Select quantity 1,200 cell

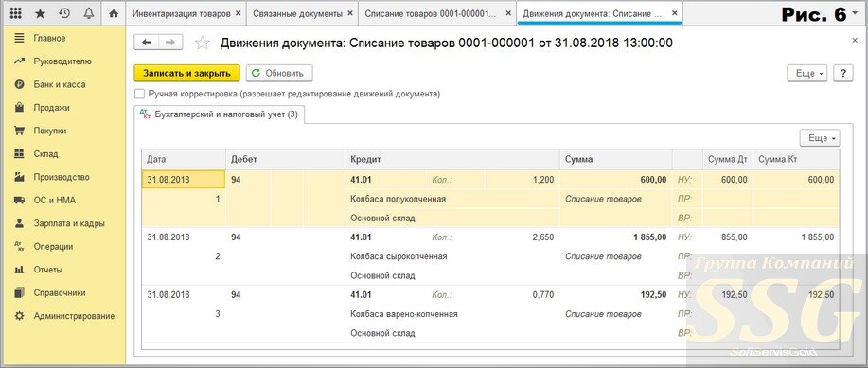pos(522,180)
